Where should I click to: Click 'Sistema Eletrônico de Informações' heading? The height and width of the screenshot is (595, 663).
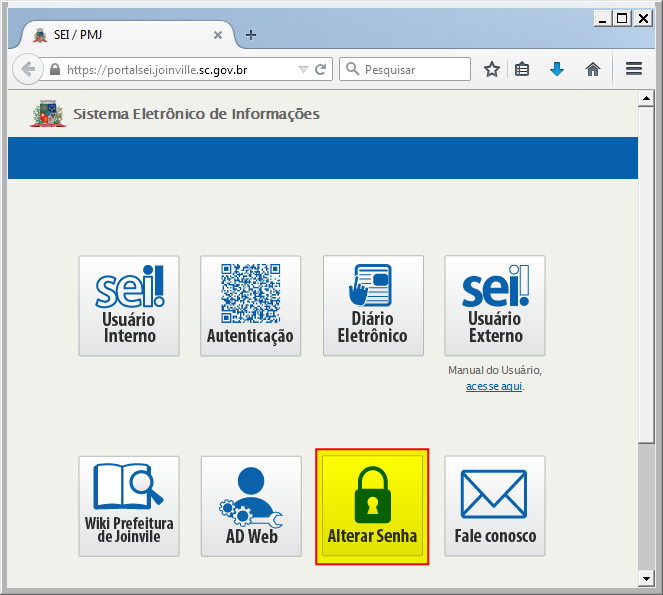click(x=196, y=114)
